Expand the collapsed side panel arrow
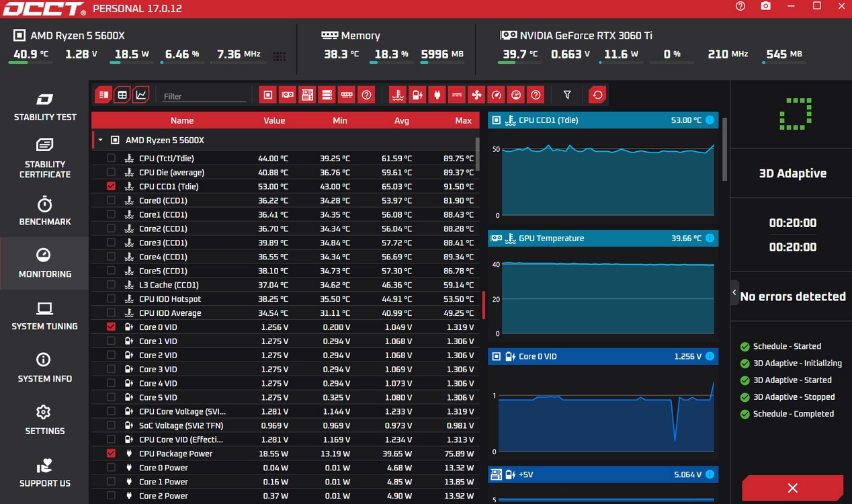 [734, 293]
